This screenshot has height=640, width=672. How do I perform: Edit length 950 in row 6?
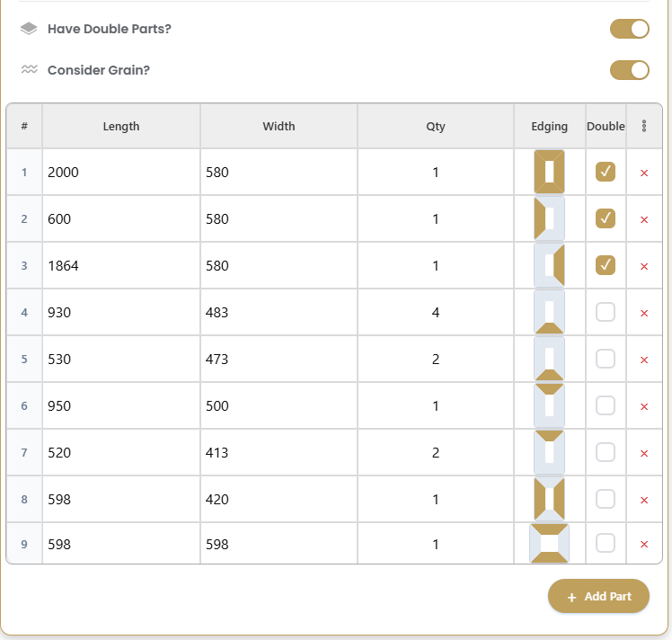(121, 405)
